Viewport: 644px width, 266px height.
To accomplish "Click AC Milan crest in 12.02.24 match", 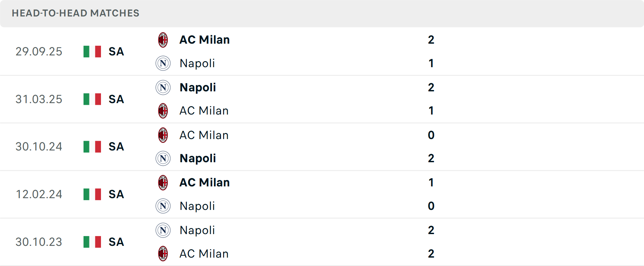I will [x=163, y=183].
